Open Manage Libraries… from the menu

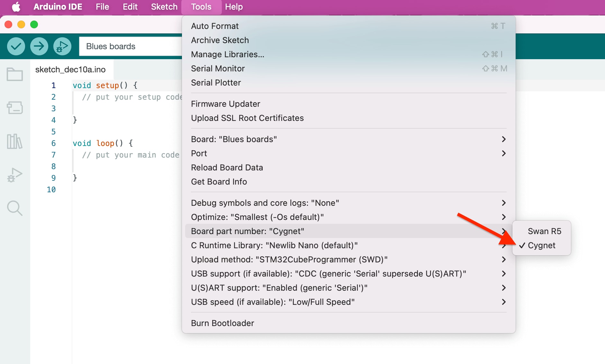[349, 54]
